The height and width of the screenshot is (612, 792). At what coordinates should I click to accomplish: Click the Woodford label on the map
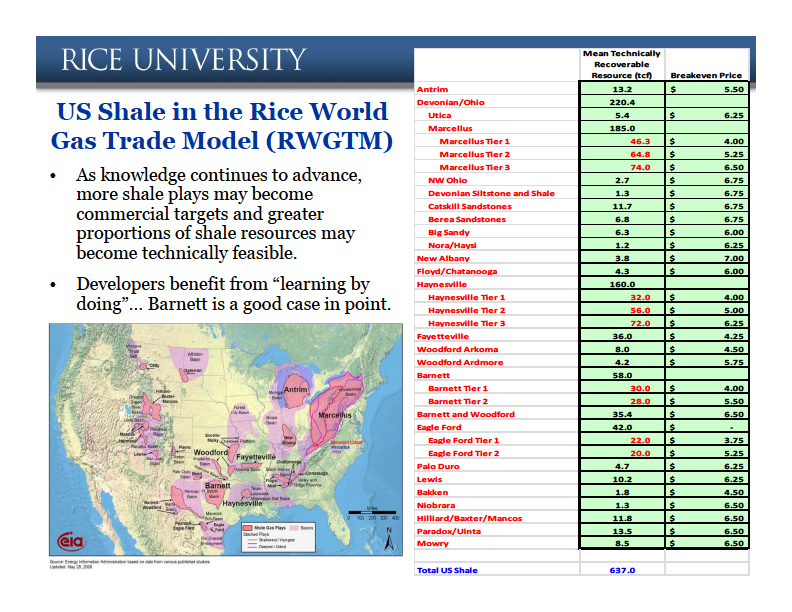(x=211, y=452)
